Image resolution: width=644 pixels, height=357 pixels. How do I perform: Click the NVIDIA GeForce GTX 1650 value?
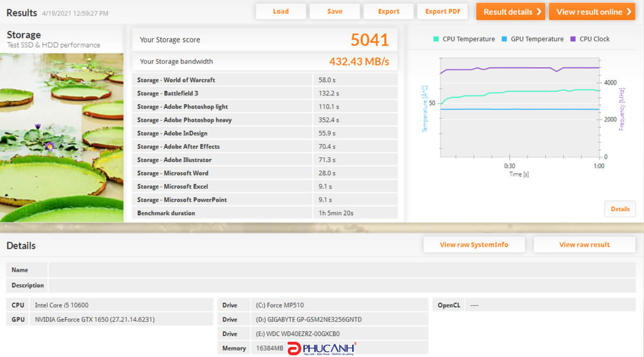point(94,319)
